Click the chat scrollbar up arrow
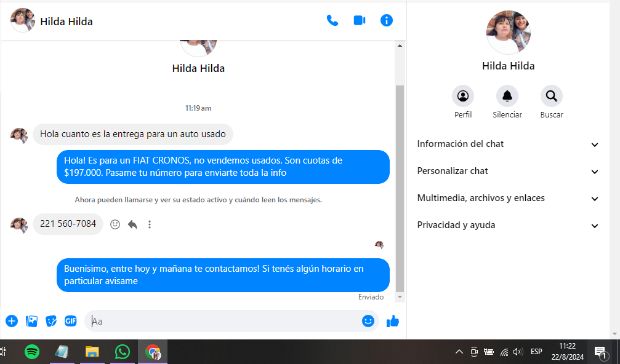Image resolution: width=620 pixels, height=364 pixels. tap(400, 45)
